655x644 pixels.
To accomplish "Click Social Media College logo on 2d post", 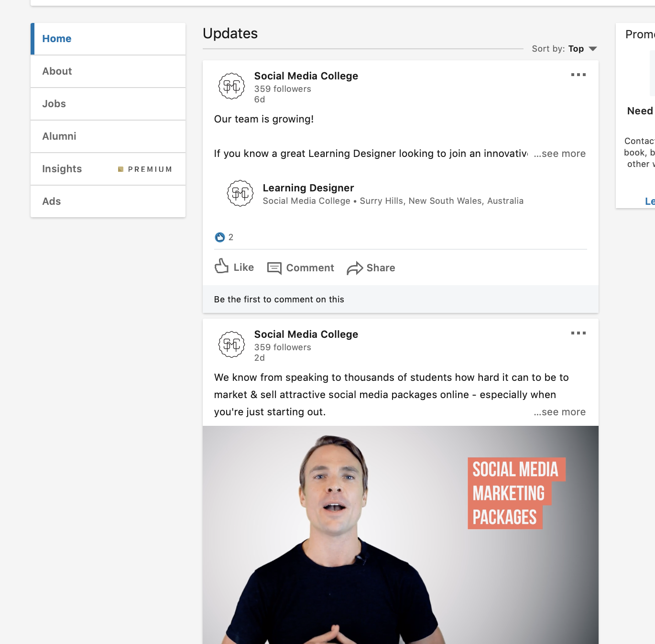I will (232, 344).
